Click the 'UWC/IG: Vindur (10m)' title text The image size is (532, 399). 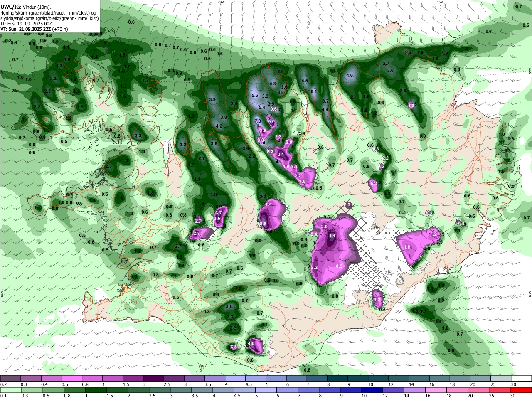(x=26, y=7)
